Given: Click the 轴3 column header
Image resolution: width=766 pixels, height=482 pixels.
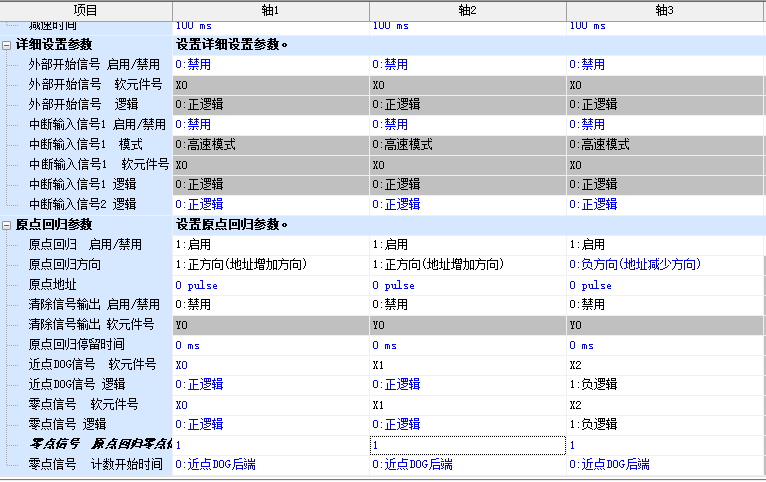Looking at the screenshot, I should (x=664, y=10).
